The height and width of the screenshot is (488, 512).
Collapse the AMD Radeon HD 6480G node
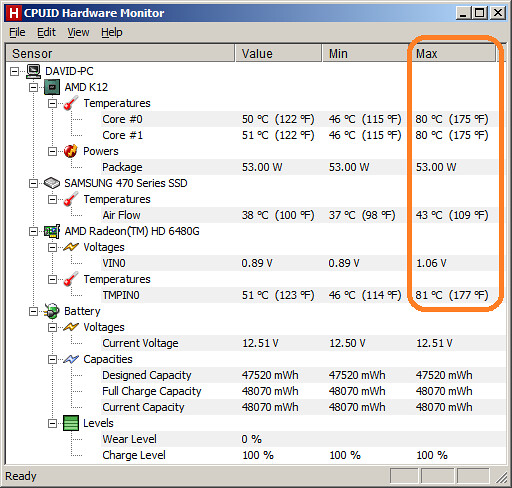33,231
